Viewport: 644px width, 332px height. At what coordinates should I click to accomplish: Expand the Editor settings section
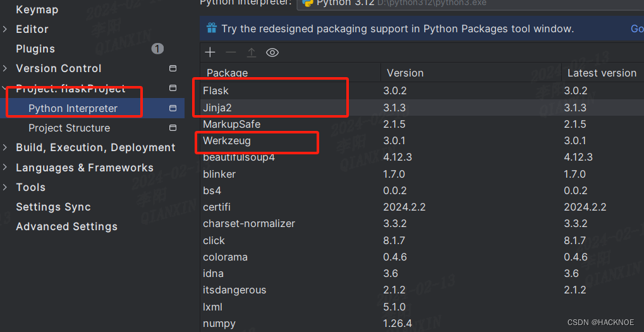coord(5,29)
